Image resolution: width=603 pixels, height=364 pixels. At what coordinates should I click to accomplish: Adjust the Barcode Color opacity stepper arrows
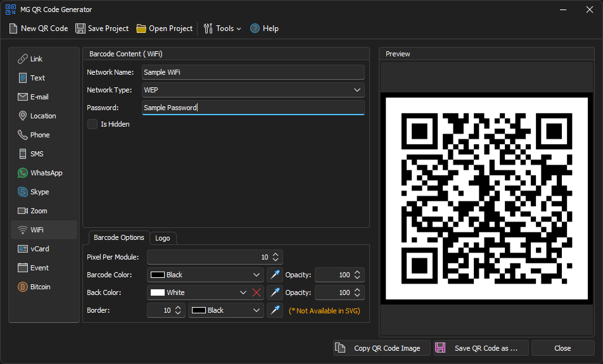[357, 275]
